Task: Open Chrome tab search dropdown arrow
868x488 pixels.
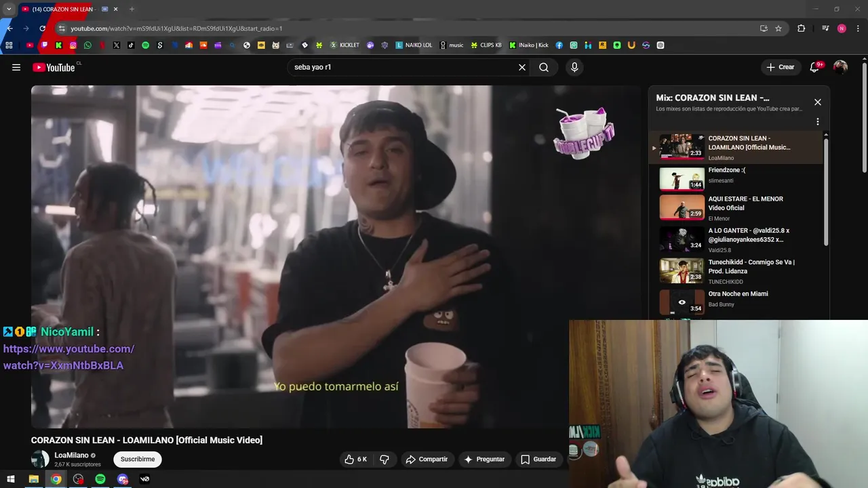Action: pyautogui.click(x=9, y=9)
